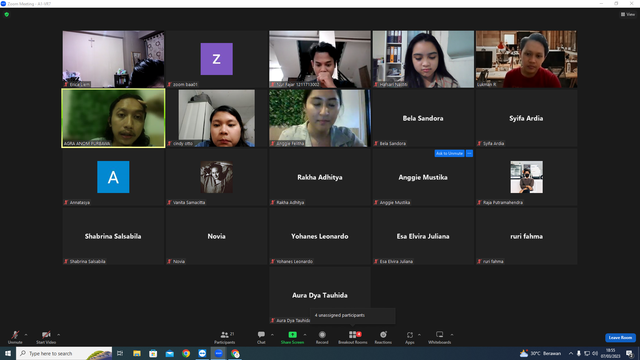Click the system tray microphone icon

click(578, 353)
